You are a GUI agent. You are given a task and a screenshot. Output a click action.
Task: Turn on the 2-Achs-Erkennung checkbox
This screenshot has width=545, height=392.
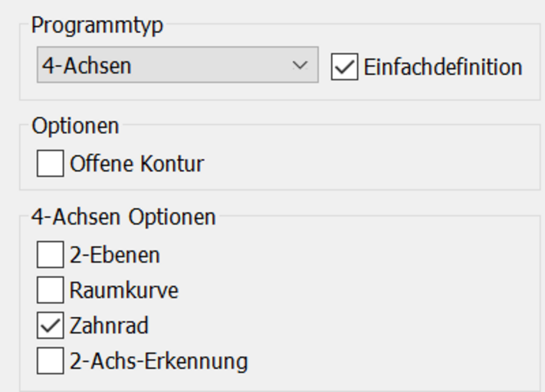pyautogui.click(x=51, y=361)
